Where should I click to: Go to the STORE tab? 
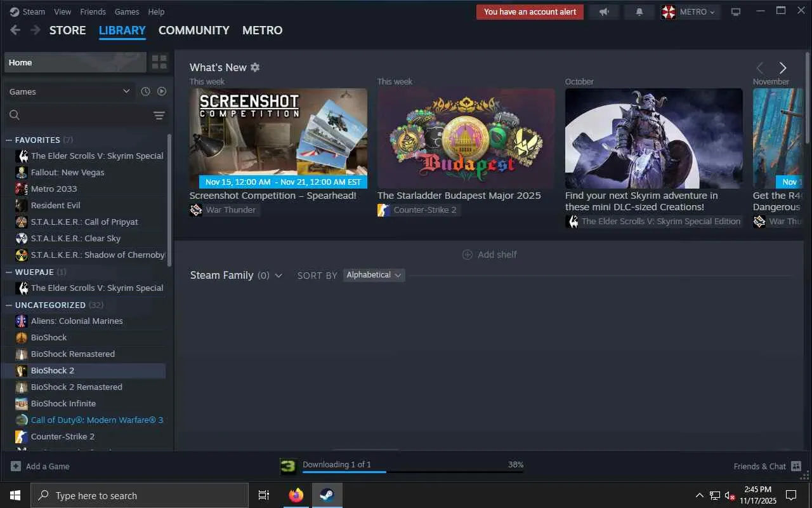pyautogui.click(x=68, y=30)
